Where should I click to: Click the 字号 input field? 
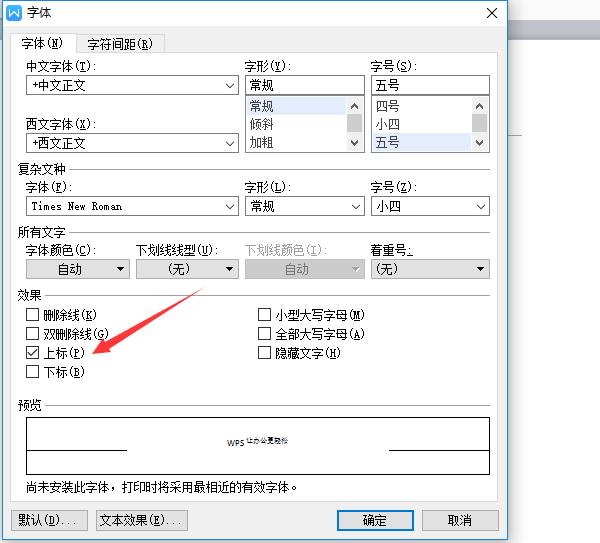click(430, 85)
